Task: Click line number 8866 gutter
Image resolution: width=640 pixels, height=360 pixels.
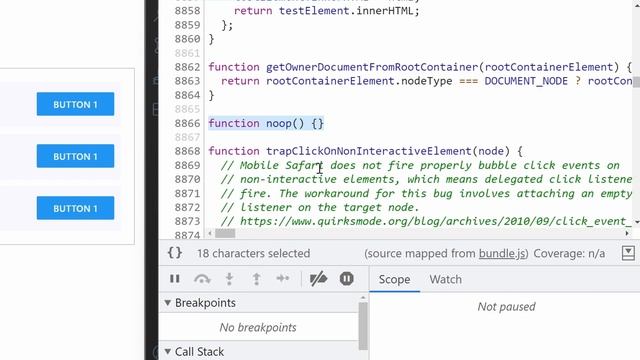Action: [x=187, y=123]
